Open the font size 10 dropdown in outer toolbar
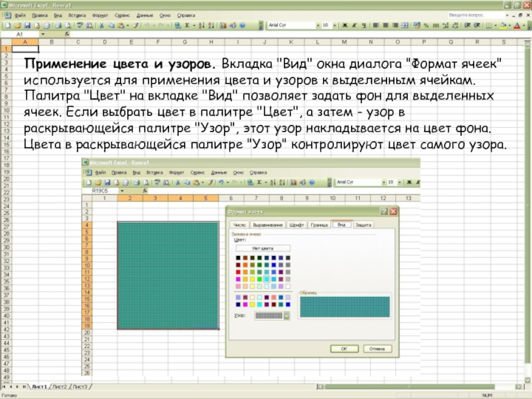The height and width of the screenshot is (399, 532). point(334,25)
